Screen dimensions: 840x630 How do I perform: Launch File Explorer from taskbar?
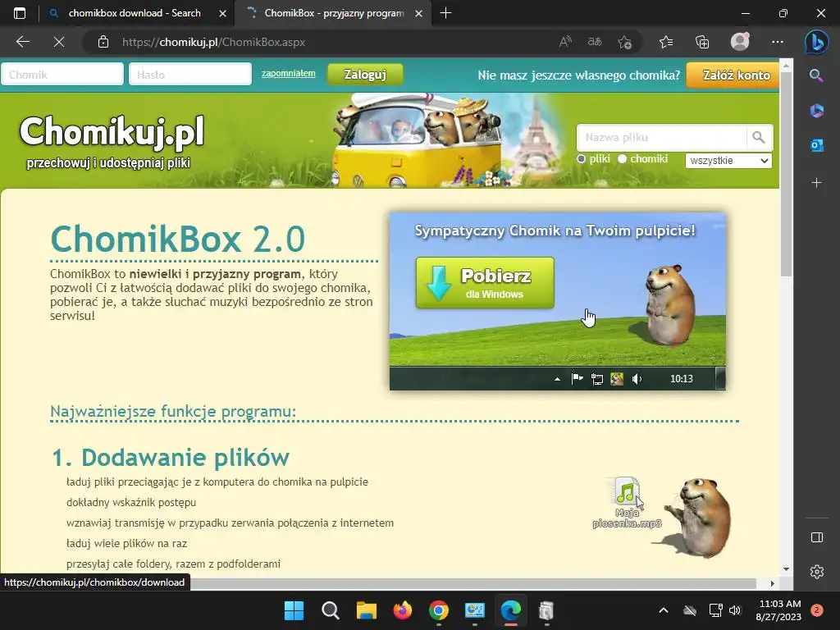[367, 610]
